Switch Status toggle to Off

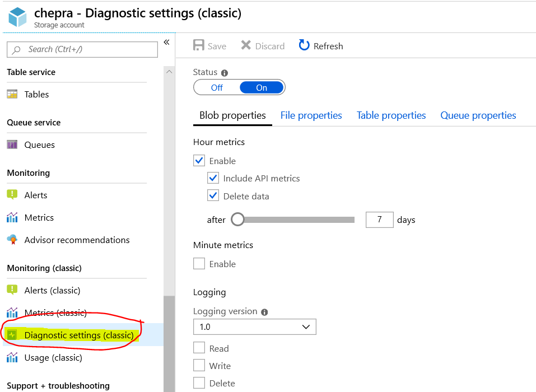point(217,87)
